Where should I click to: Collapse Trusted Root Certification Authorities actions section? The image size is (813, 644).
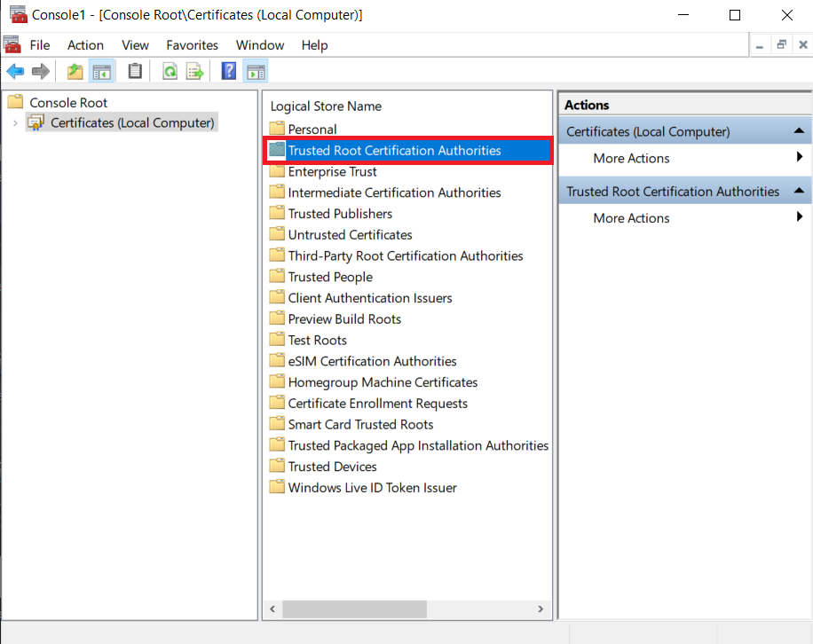click(799, 192)
